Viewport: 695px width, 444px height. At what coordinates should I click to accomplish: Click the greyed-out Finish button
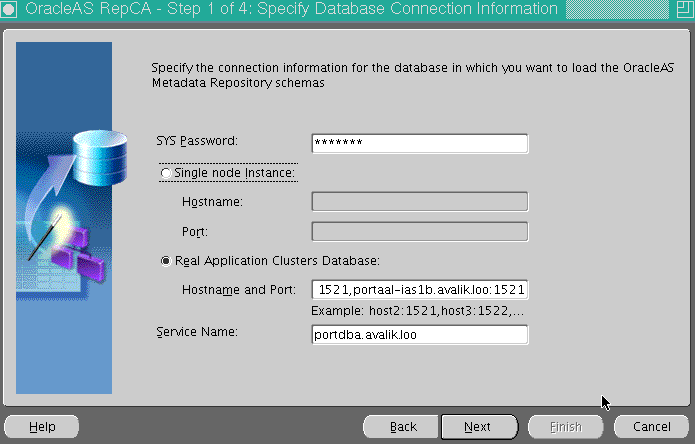566,427
